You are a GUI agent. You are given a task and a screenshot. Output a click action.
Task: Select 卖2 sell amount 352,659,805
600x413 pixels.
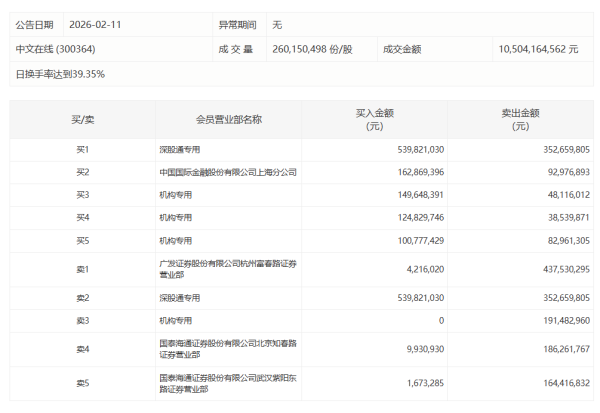566,298
